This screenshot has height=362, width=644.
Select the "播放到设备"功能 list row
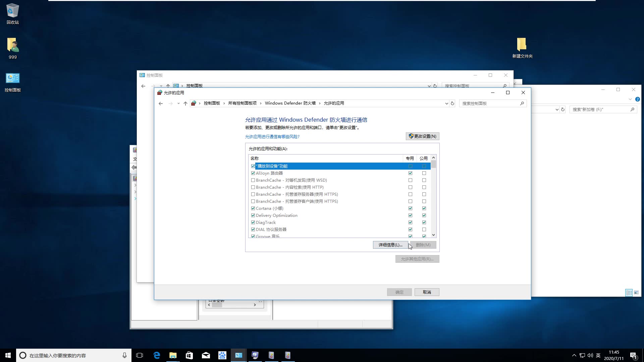coord(339,166)
